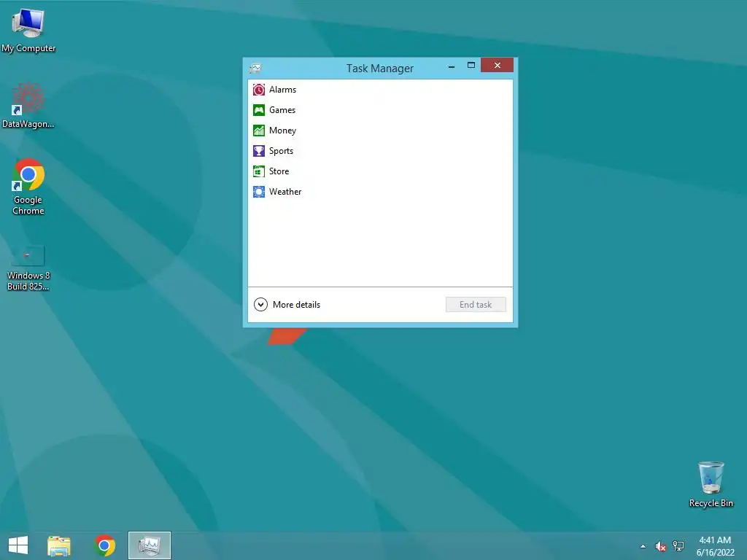Screen dimensions: 747x560
Task: Select the Store app icon in Task Manager
Action: (259, 171)
